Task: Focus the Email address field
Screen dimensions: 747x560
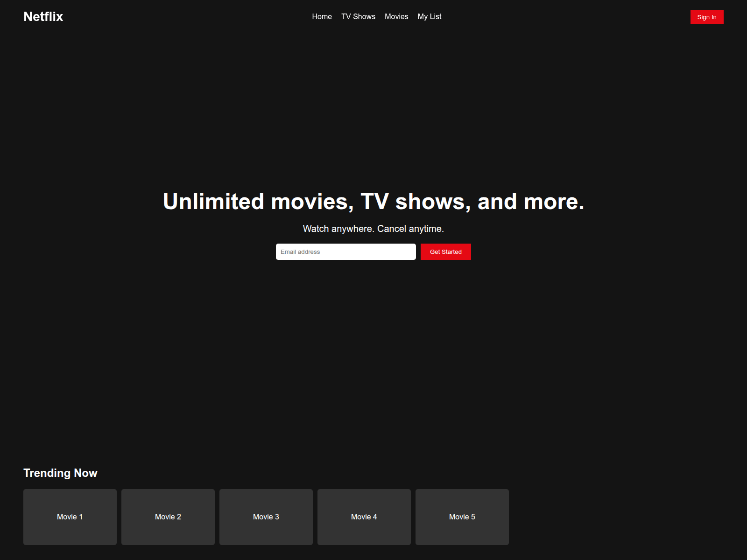Action: (x=345, y=252)
